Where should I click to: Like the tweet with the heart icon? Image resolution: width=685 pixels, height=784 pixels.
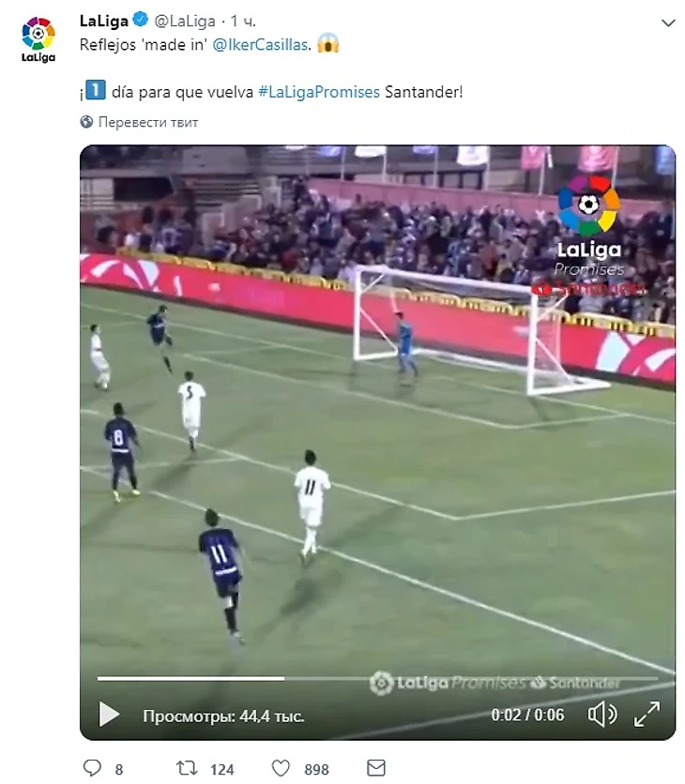click(281, 768)
